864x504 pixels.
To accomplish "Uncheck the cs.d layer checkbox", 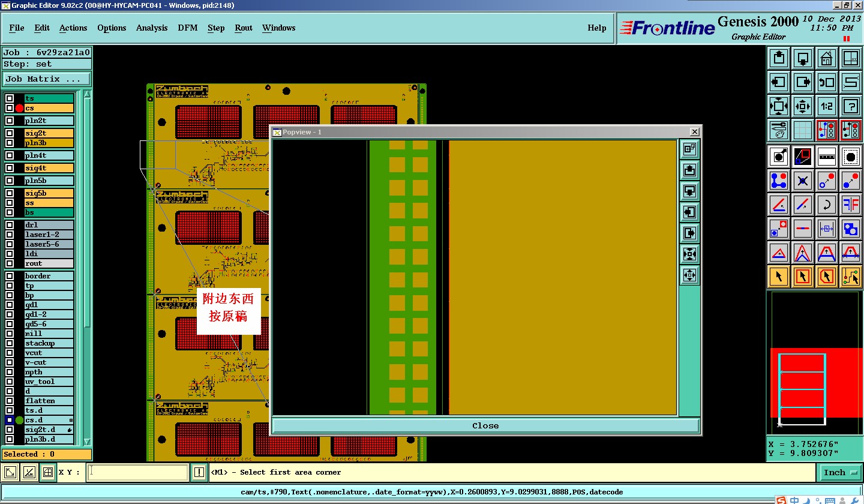I will (x=10, y=420).
